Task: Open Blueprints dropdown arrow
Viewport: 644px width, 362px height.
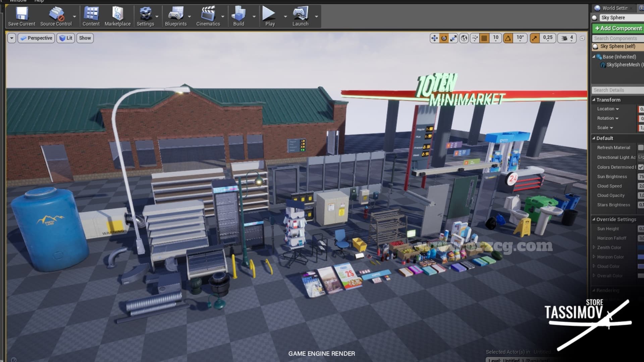Action: click(x=189, y=16)
